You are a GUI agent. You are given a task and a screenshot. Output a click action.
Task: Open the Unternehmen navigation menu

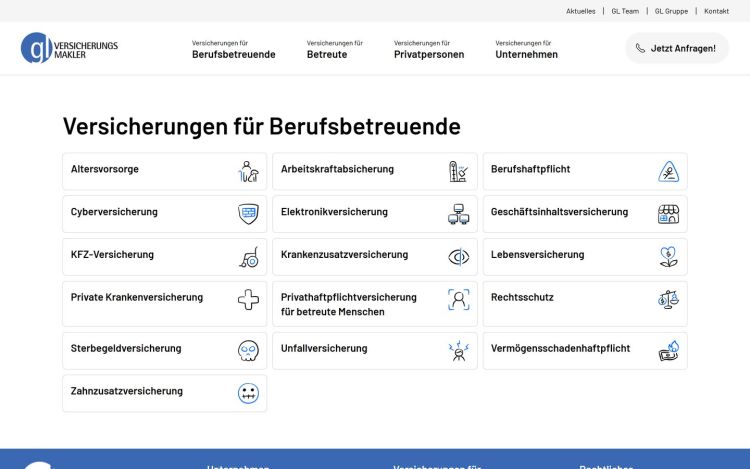click(x=526, y=49)
